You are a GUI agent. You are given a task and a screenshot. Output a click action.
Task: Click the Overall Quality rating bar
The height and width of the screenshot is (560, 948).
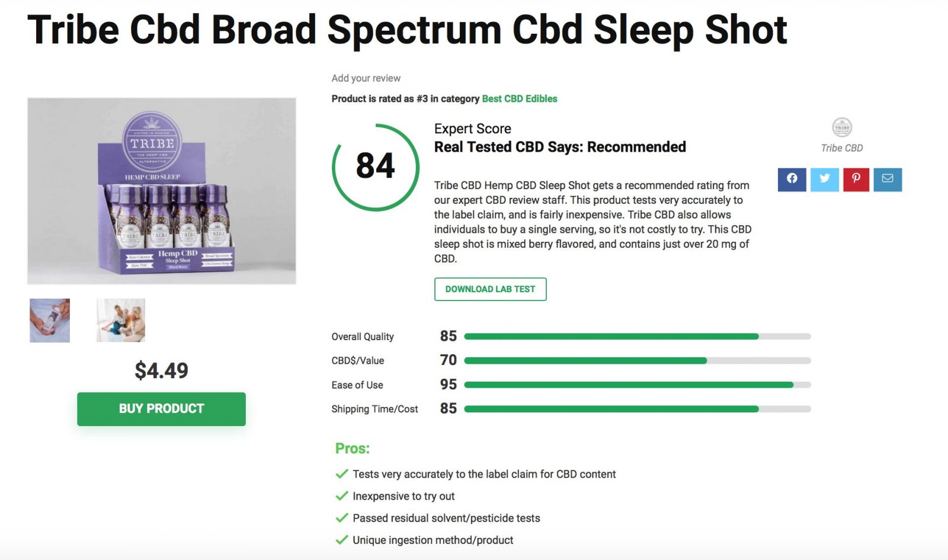pyautogui.click(x=637, y=337)
